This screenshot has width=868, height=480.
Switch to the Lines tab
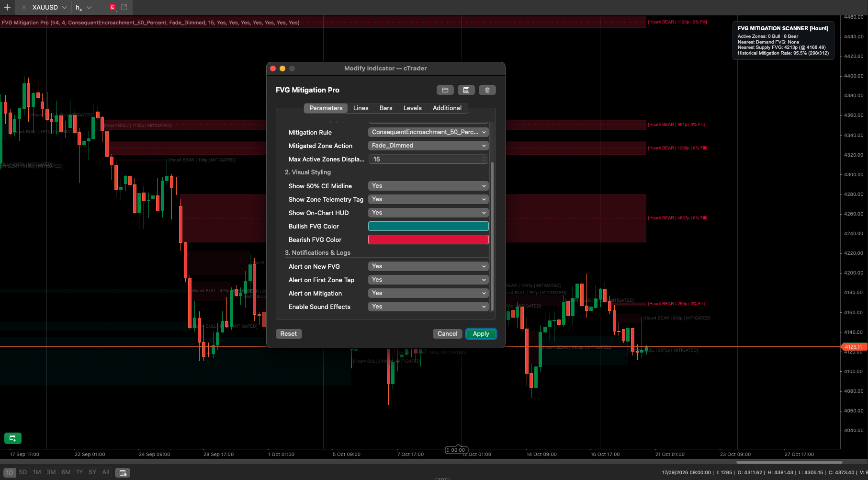coord(361,108)
